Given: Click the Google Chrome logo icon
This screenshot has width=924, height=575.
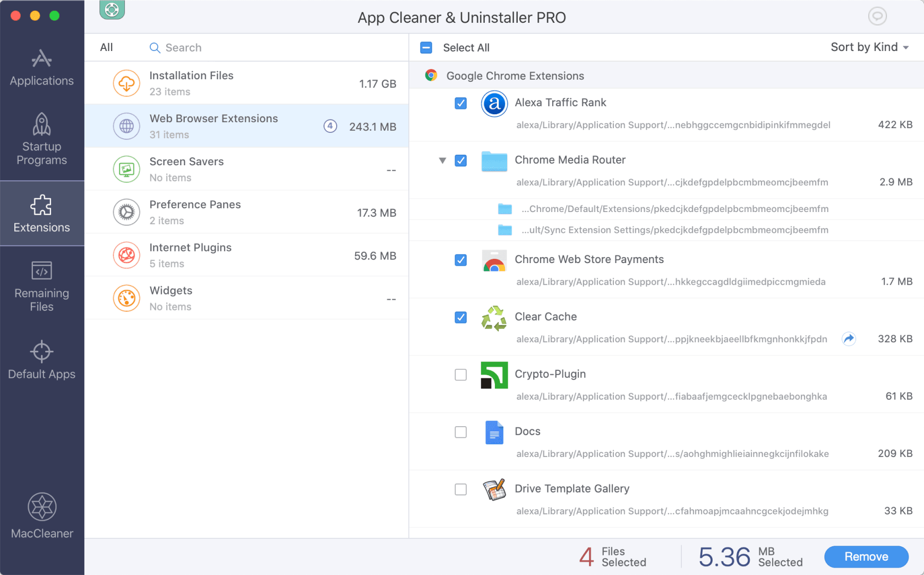Looking at the screenshot, I should pos(431,75).
